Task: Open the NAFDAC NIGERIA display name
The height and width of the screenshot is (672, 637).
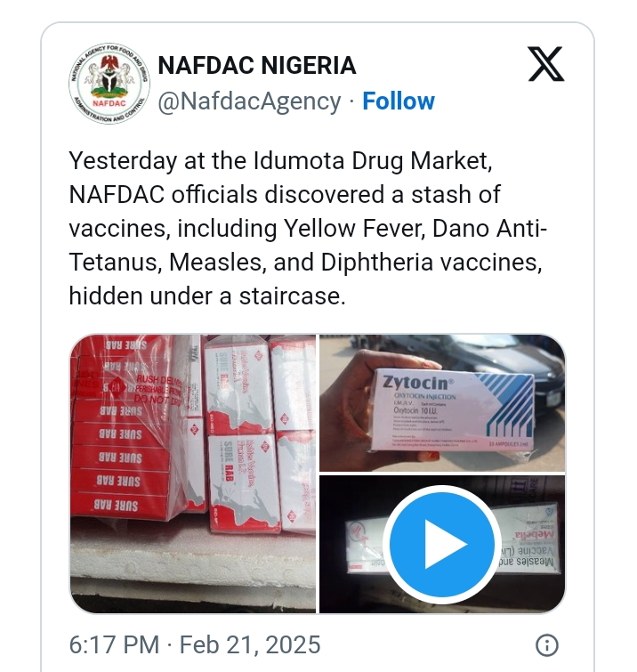Action: tap(256, 65)
